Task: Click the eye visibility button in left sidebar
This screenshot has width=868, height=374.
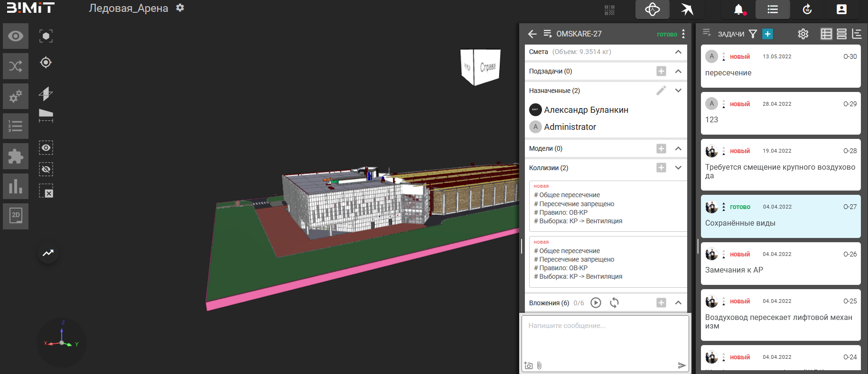Action: coord(16,36)
